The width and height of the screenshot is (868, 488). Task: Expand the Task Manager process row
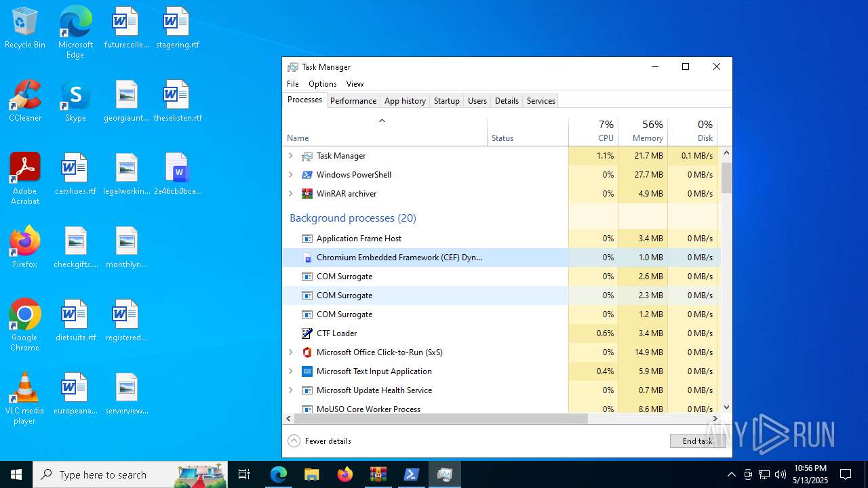click(291, 156)
